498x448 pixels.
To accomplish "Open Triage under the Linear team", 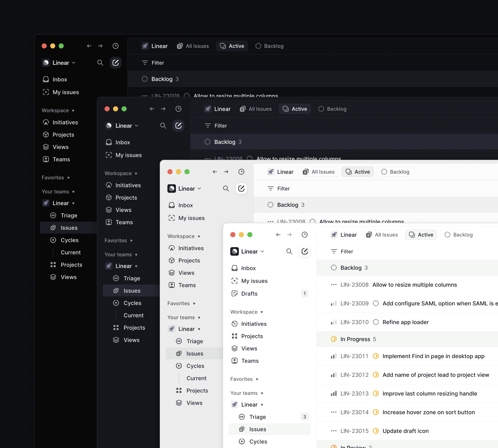I will click(258, 417).
